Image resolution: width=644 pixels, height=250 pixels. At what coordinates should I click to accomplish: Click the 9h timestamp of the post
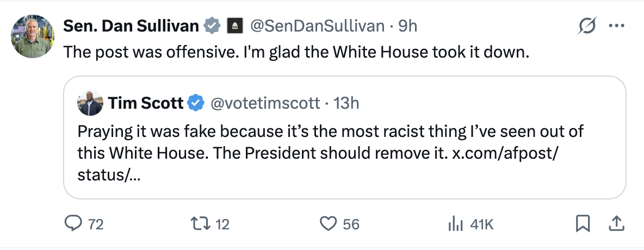408,26
